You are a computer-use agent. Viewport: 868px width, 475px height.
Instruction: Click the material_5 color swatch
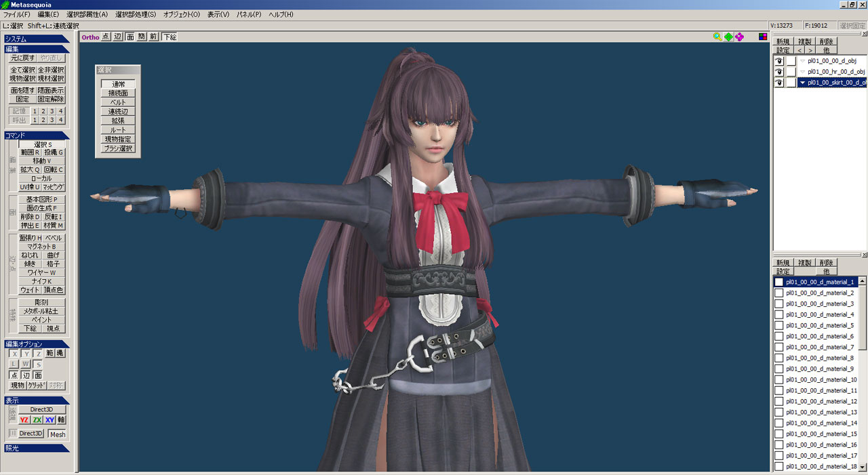779,325
